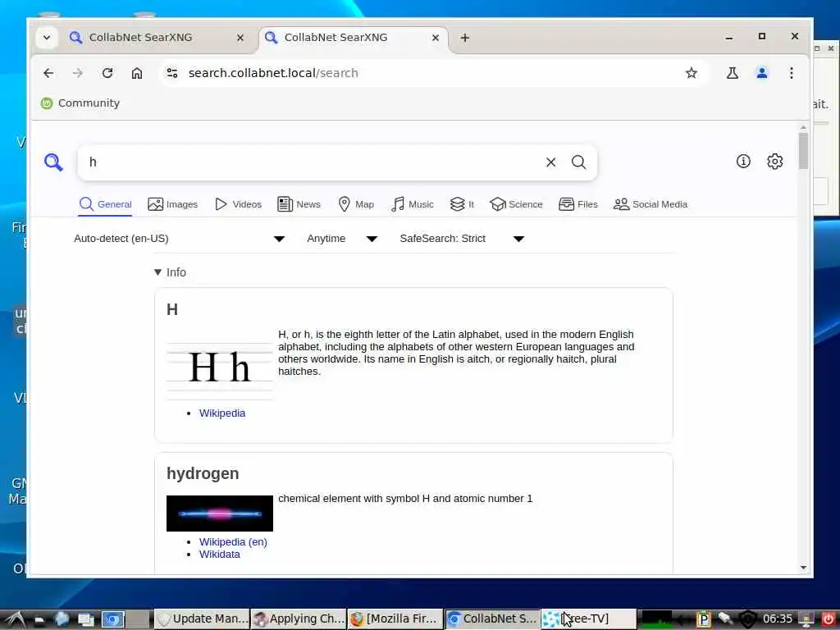Go back to the previous page
This screenshot has height=630, width=840.
tap(48, 73)
